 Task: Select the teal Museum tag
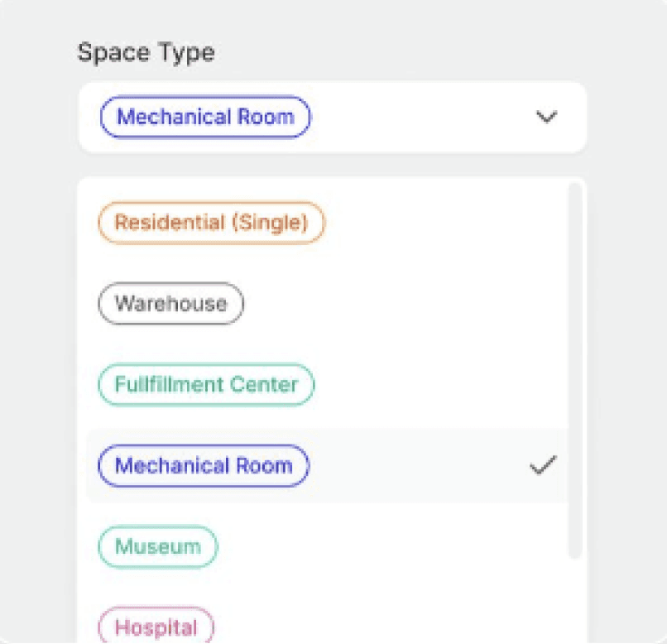pos(157,547)
